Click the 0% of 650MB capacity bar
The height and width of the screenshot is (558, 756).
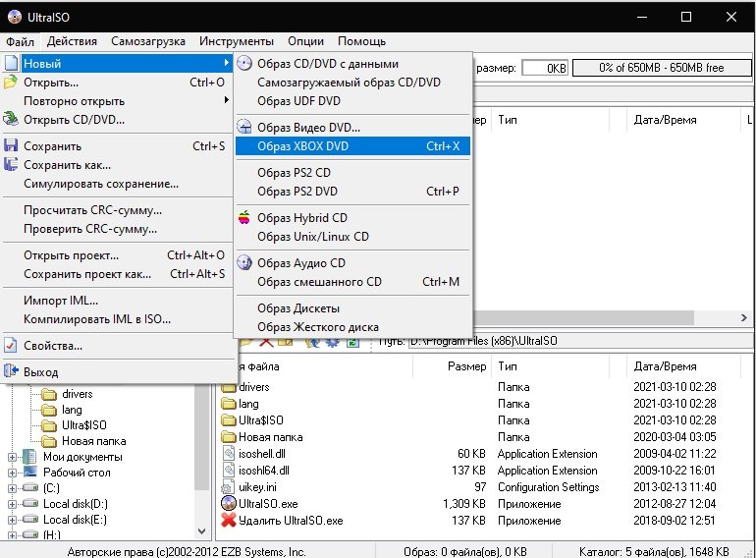click(x=662, y=68)
